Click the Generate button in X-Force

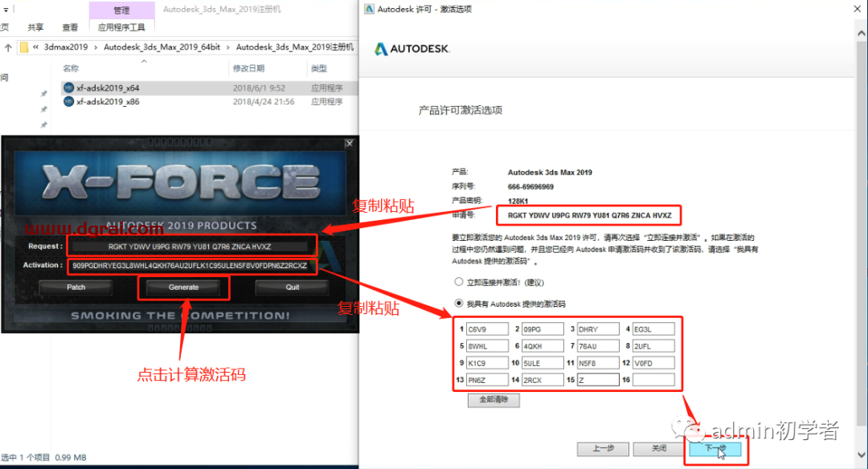(x=183, y=287)
